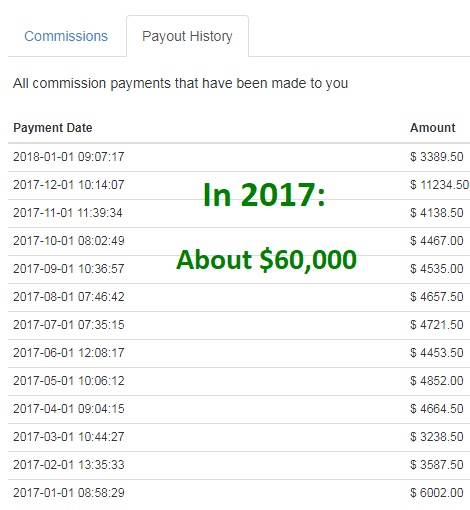This screenshot has width=470, height=510.
Task: Switch to the Commissions tab
Action: pyautogui.click(x=66, y=36)
